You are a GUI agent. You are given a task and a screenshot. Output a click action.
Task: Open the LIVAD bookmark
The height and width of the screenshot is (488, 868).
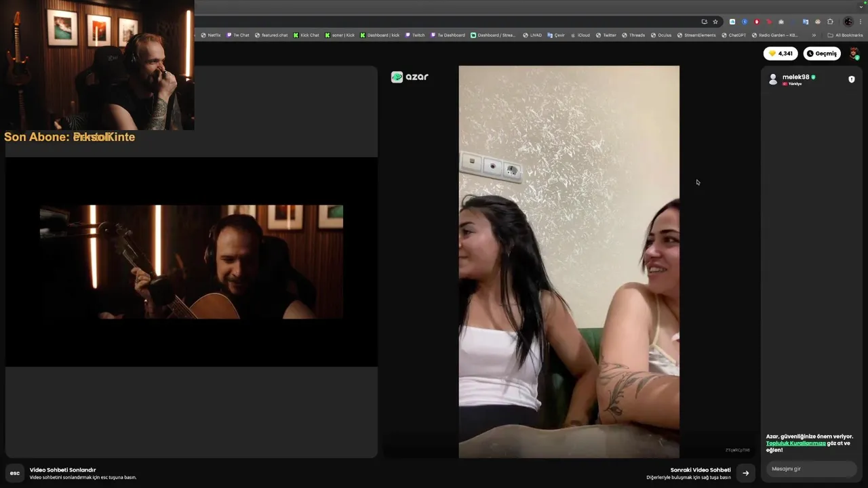point(532,35)
